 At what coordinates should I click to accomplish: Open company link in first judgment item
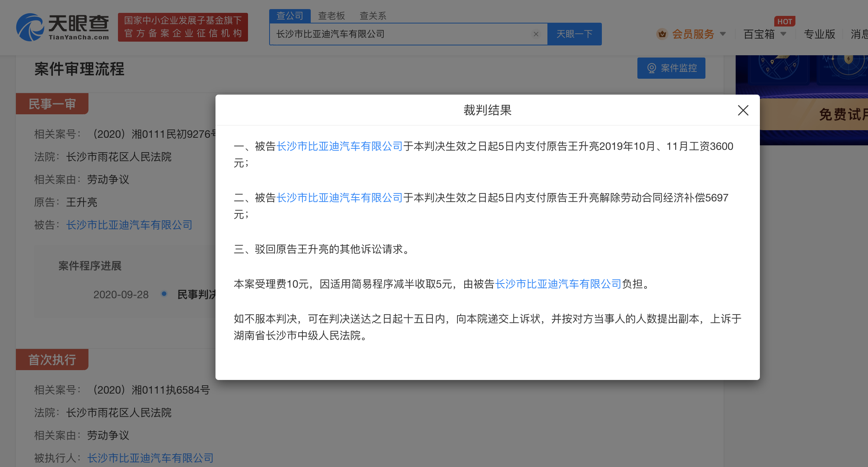click(339, 146)
